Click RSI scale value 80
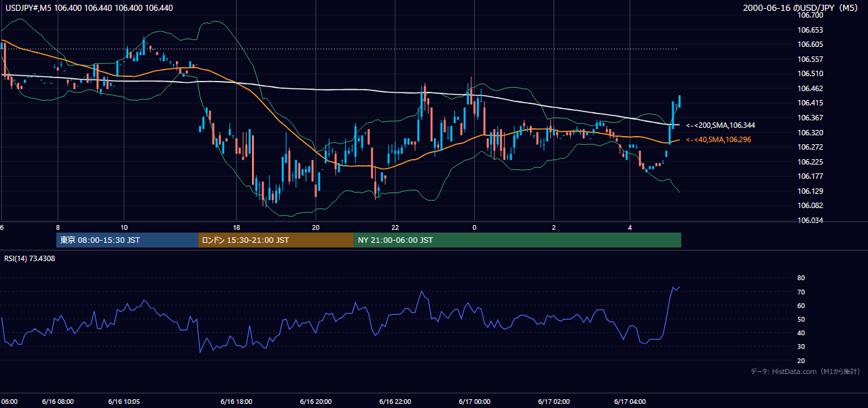Viewport: 868px width, 408px height. click(801, 278)
